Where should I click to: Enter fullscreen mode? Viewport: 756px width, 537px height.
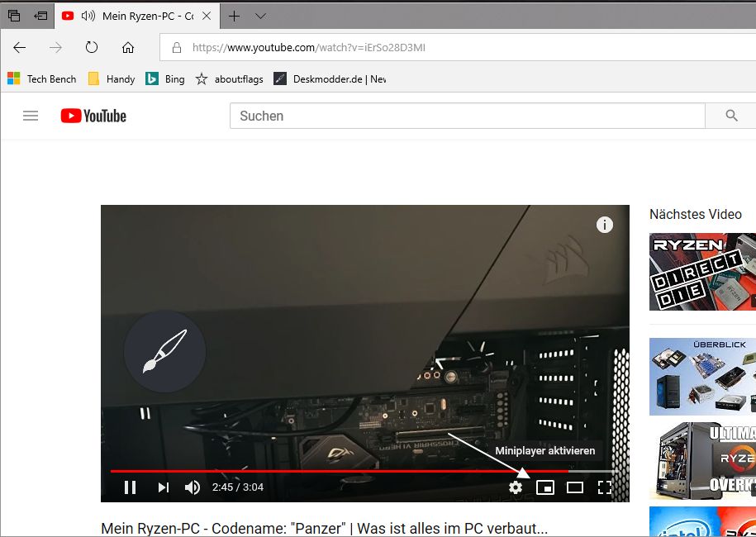(x=604, y=487)
